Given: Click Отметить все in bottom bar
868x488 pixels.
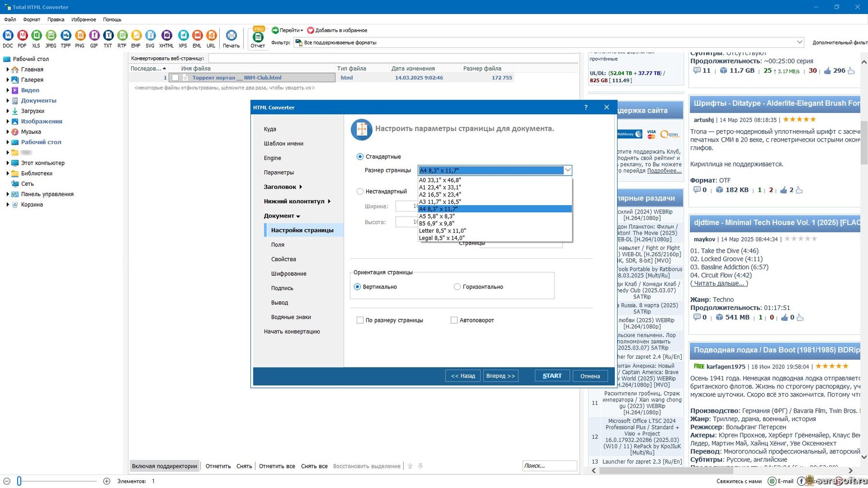Looking at the screenshot, I should [x=277, y=466].
